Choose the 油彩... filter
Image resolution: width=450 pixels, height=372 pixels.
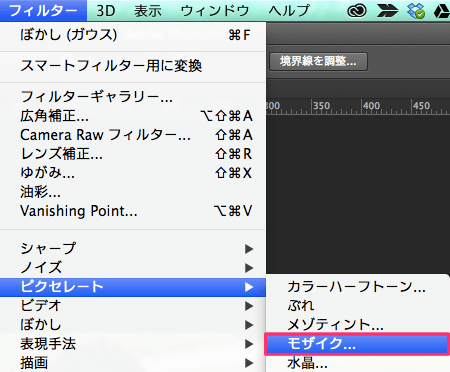133,192
